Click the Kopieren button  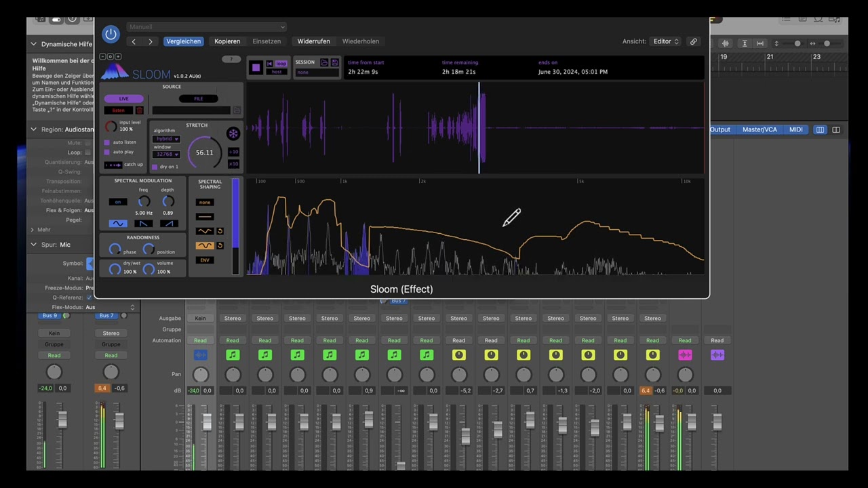click(227, 41)
